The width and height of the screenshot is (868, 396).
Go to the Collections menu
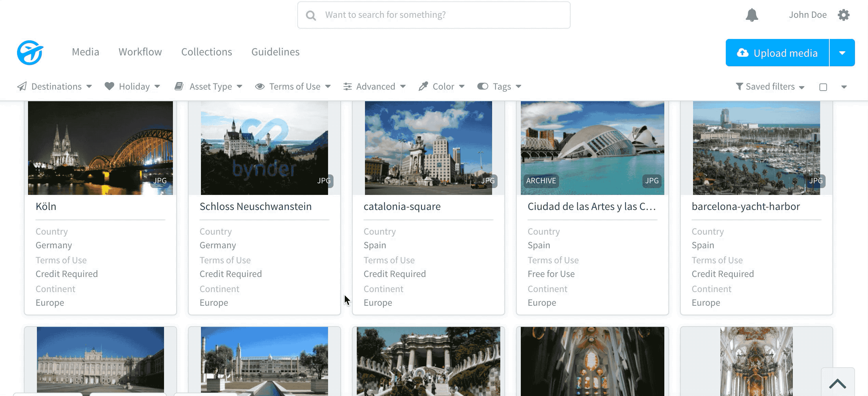pos(206,52)
